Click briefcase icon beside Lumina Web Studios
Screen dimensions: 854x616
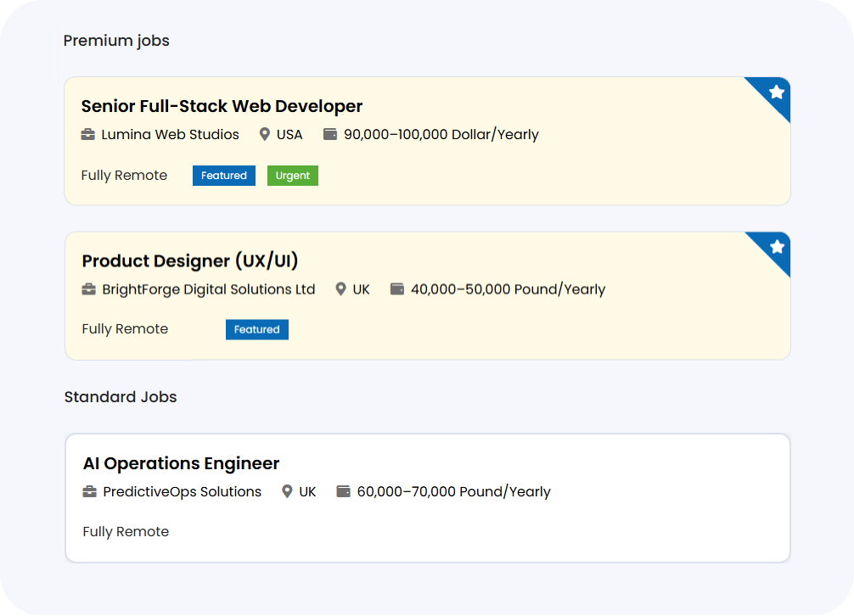tap(88, 135)
